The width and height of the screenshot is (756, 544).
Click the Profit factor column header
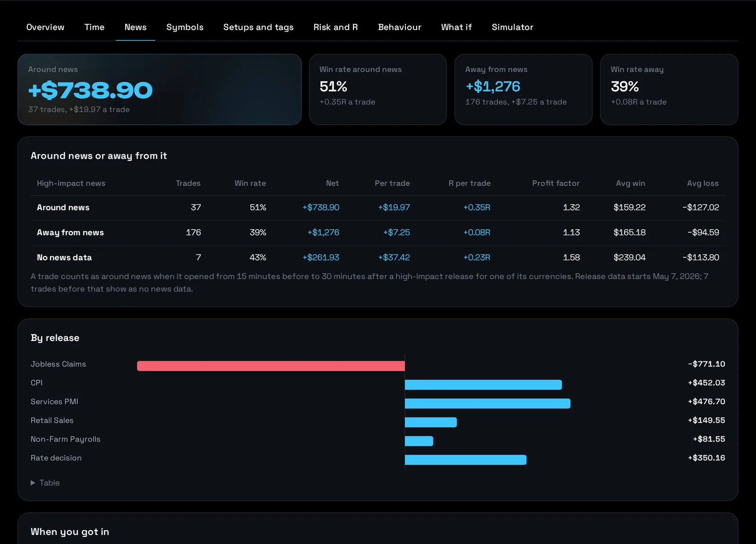pos(556,183)
